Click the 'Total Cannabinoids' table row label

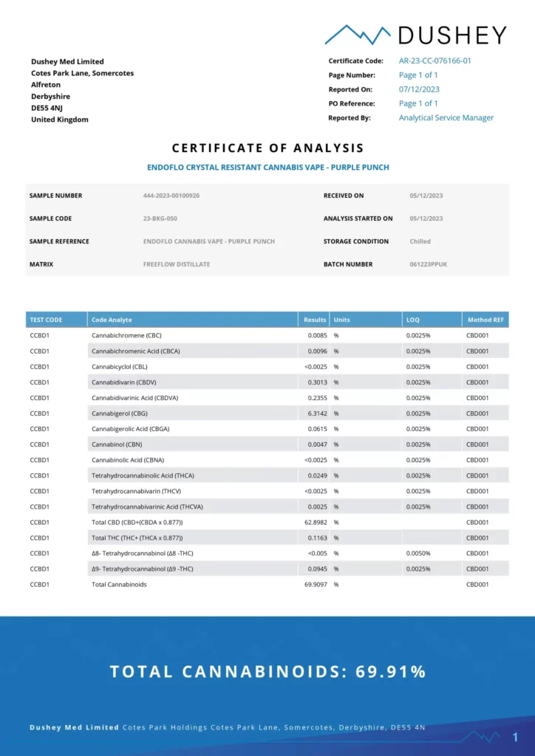[x=119, y=585]
